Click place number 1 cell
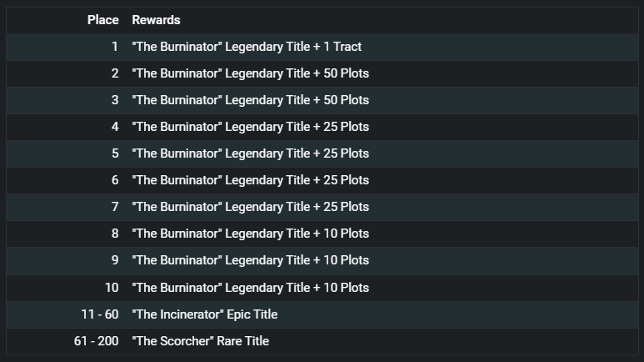The width and height of the screenshot is (644, 362). 115,47
